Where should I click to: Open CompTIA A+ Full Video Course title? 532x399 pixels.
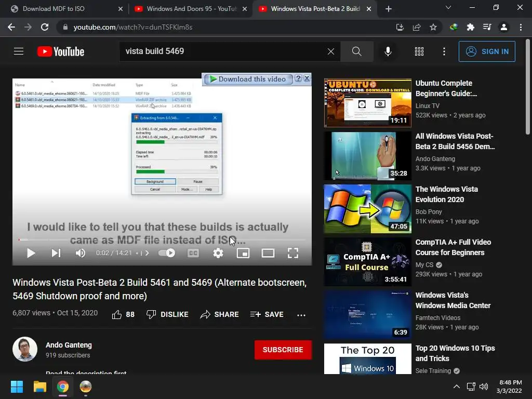click(453, 247)
